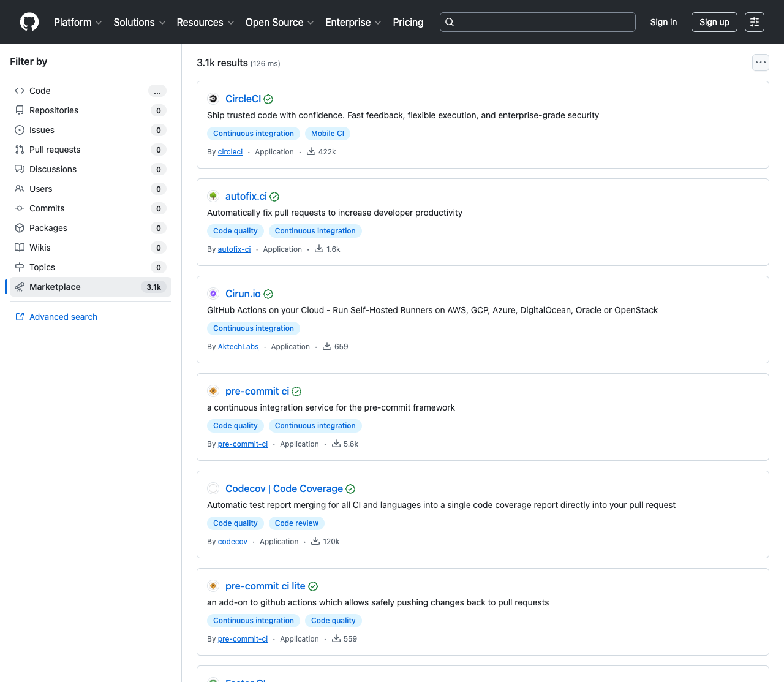
Task: Filter results by Repositories
Action: coord(91,110)
